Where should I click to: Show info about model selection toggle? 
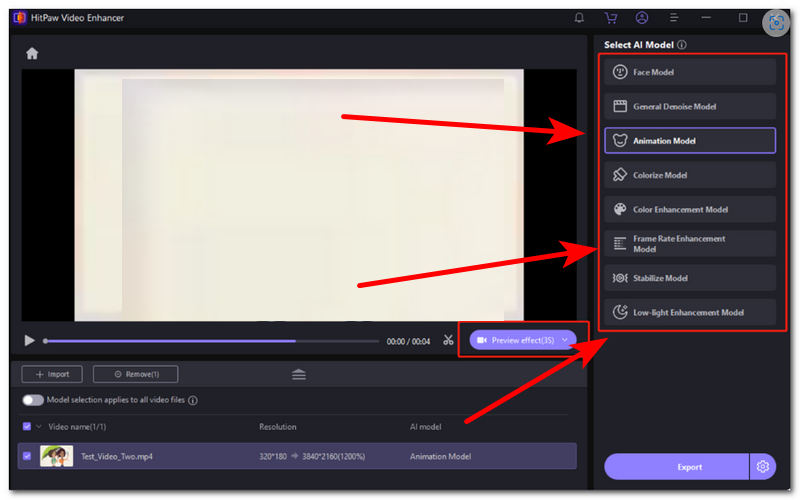click(x=193, y=401)
